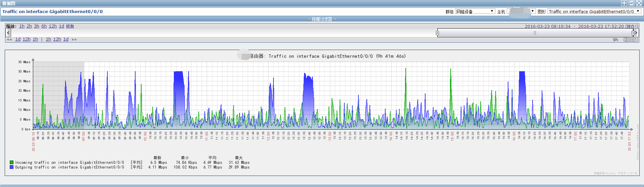The width and height of the screenshot is (644, 187).
Task: Collapse the filter via 隐藏过滤器
Action: (x=322, y=19)
